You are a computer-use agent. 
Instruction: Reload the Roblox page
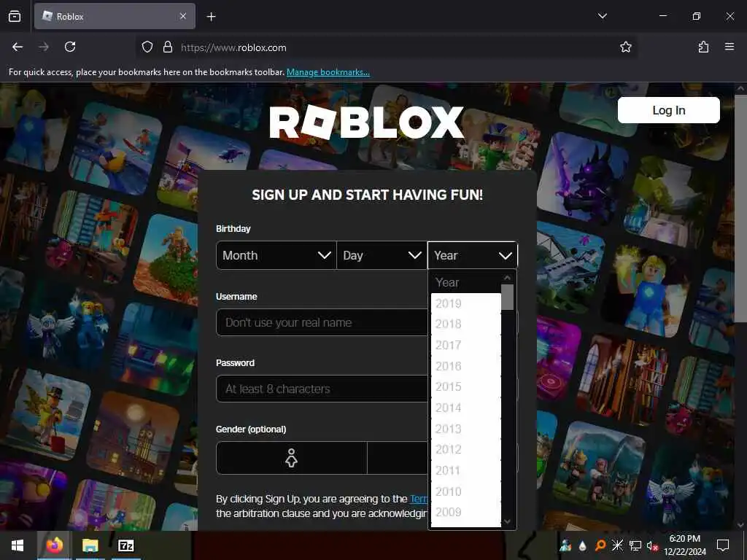pos(70,47)
